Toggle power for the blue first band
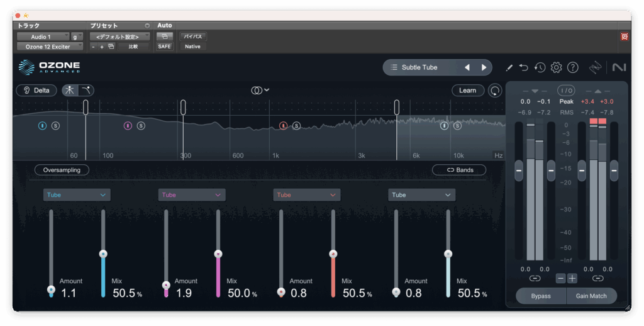This screenshot has height=326, width=644. point(42,126)
